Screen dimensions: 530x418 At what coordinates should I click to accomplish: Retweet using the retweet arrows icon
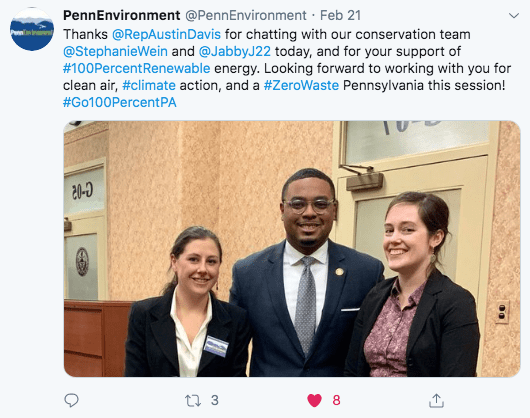(193, 401)
